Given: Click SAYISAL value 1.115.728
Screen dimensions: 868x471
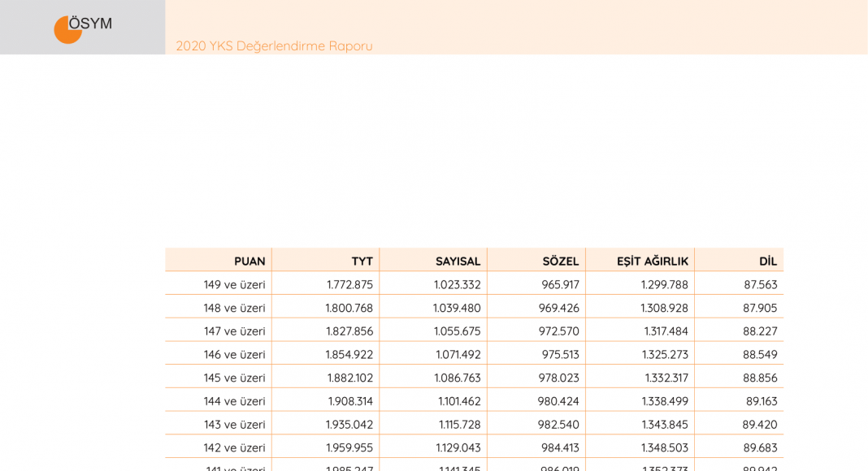Looking at the screenshot, I should (459, 424).
